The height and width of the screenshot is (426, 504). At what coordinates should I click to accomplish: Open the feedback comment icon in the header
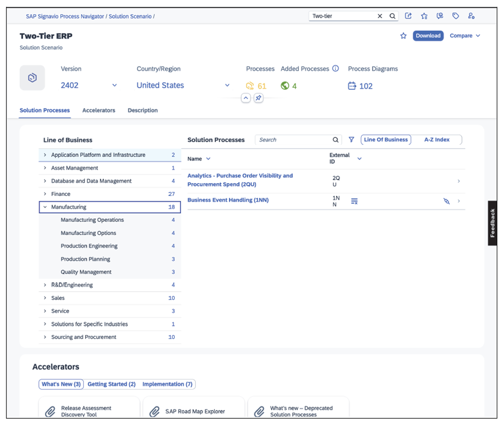[x=440, y=16]
